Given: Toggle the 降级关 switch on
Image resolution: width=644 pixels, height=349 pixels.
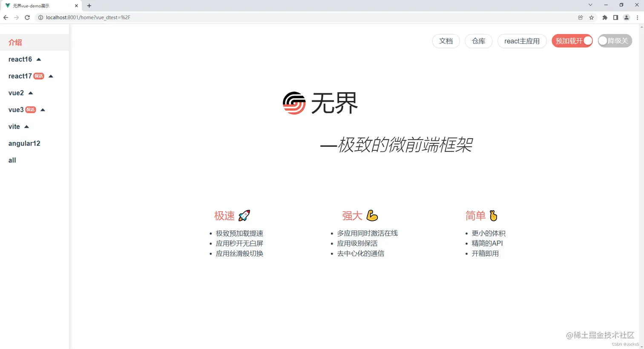Looking at the screenshot, I should (x=614, y=41).
